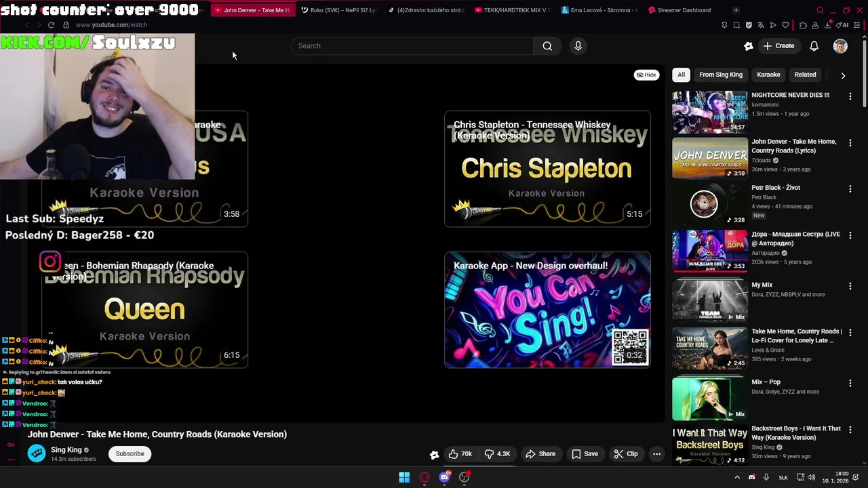Click the heart bookmark icon in address bar
The height and width of the screenshot is (488, 868).
click(785, 25)
